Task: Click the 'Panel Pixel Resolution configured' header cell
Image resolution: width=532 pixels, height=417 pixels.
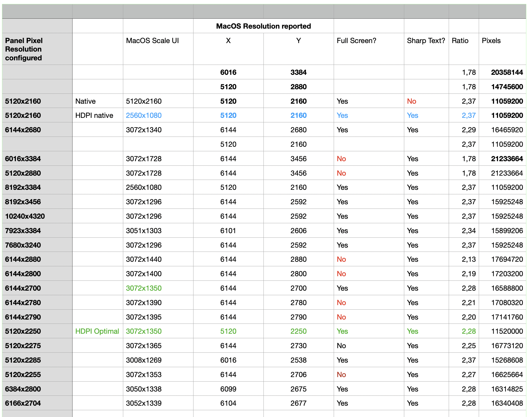Action: (x=24, y=49)
